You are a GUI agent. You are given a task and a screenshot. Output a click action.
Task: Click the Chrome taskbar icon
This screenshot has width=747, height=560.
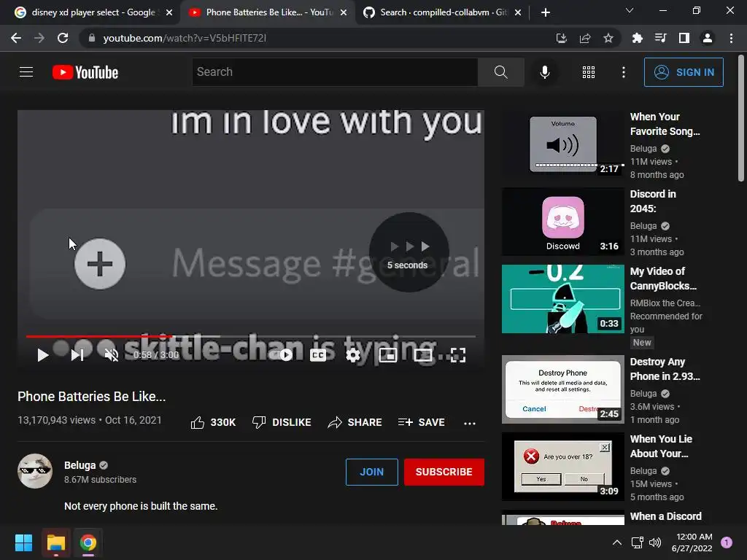88,542
